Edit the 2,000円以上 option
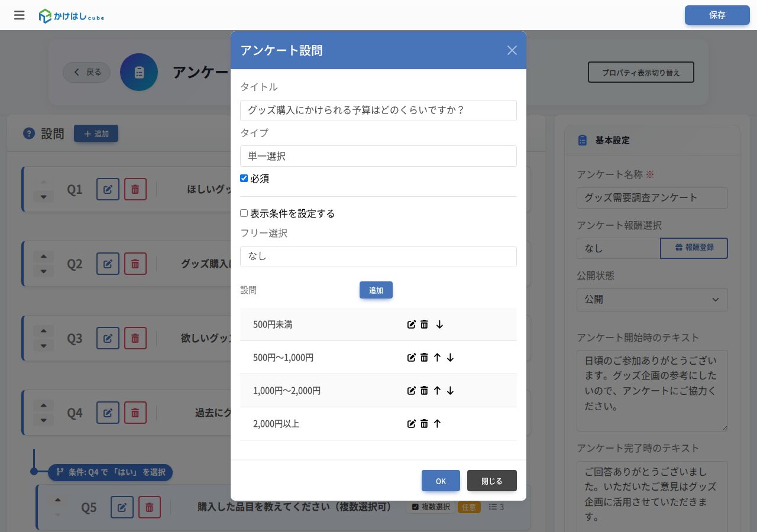 pos(412,424)
